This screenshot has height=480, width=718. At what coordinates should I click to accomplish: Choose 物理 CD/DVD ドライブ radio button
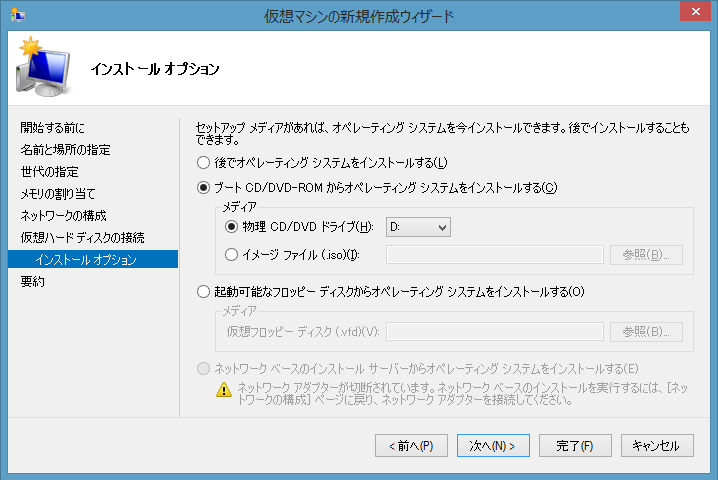pos(231,227)
